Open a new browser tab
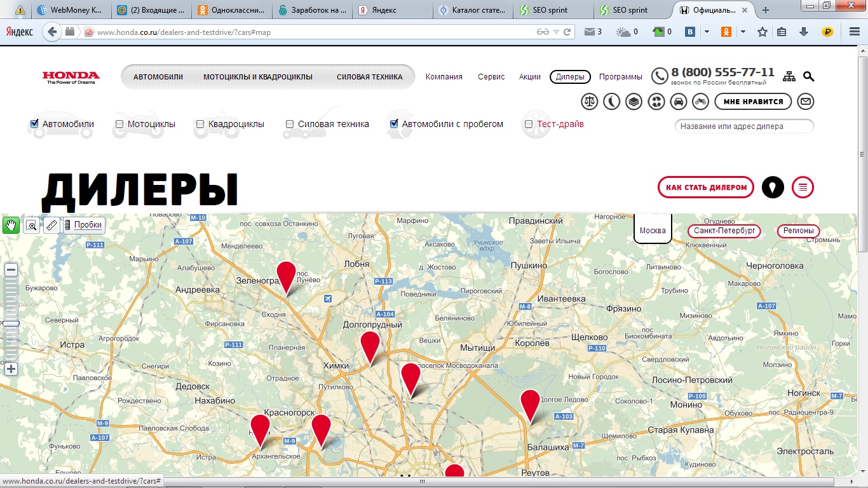 coord(766,10)
